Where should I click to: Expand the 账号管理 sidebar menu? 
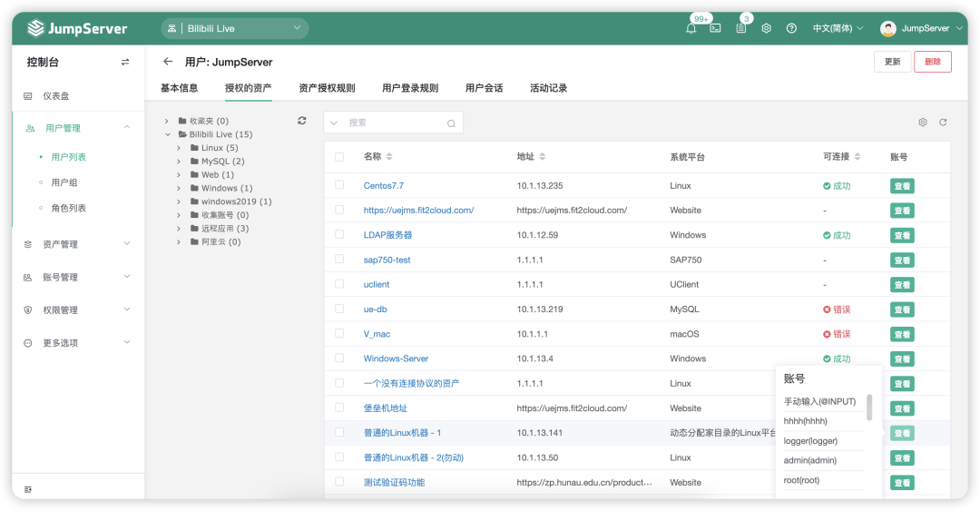tap(77, 277)
